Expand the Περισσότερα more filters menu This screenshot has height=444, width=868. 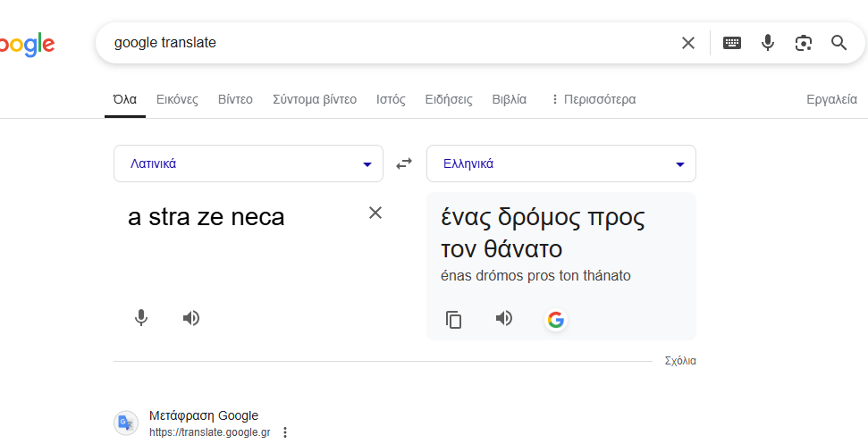(593, 99)
